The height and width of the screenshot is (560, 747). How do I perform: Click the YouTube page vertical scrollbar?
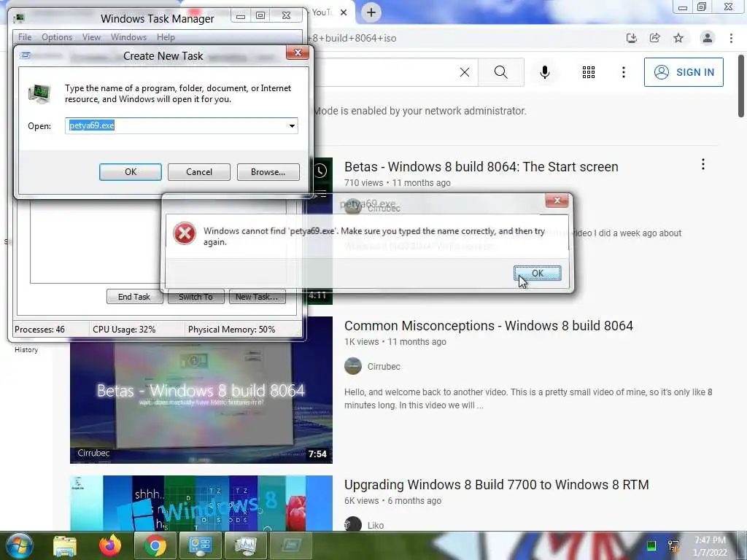741,86
